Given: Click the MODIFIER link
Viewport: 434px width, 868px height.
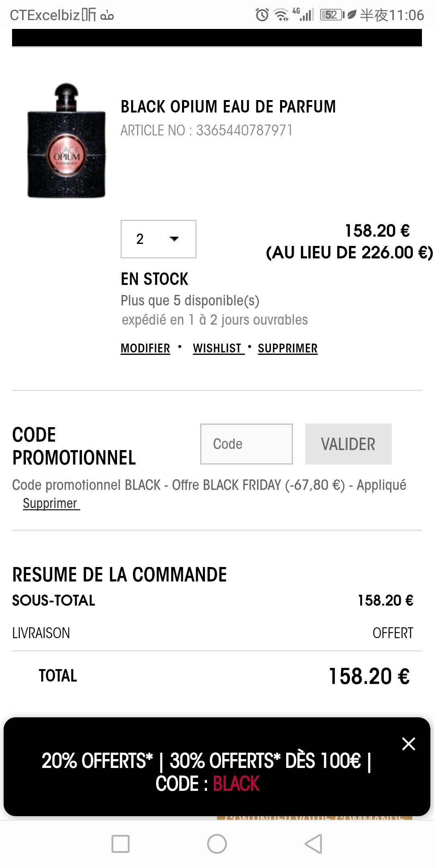Looking at the screenshot, I should [145, 348].
